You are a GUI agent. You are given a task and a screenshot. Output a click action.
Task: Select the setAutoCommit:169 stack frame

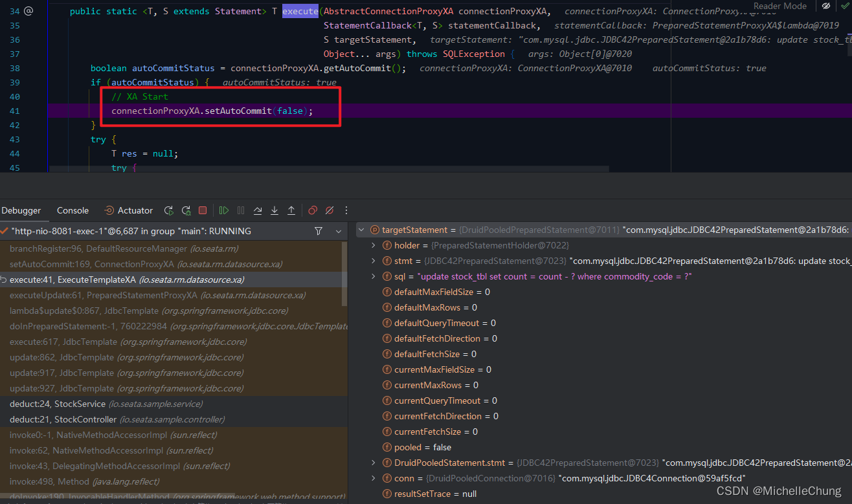click(x=171, y=264)
